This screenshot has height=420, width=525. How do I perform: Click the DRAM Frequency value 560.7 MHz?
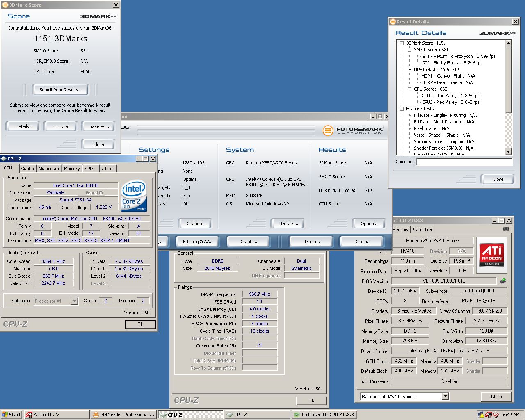point(260,294)
